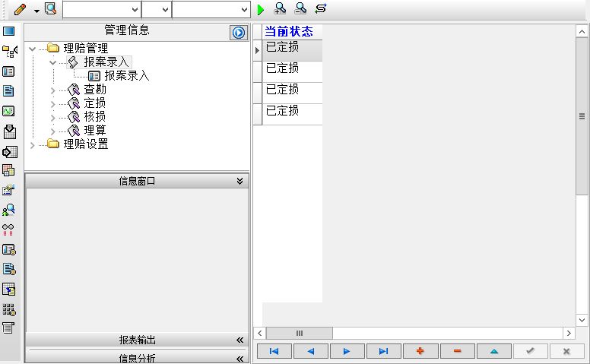Collapse the 报案录入 parent node
This screenshot has width=590, height=364.
coord(52,62)
